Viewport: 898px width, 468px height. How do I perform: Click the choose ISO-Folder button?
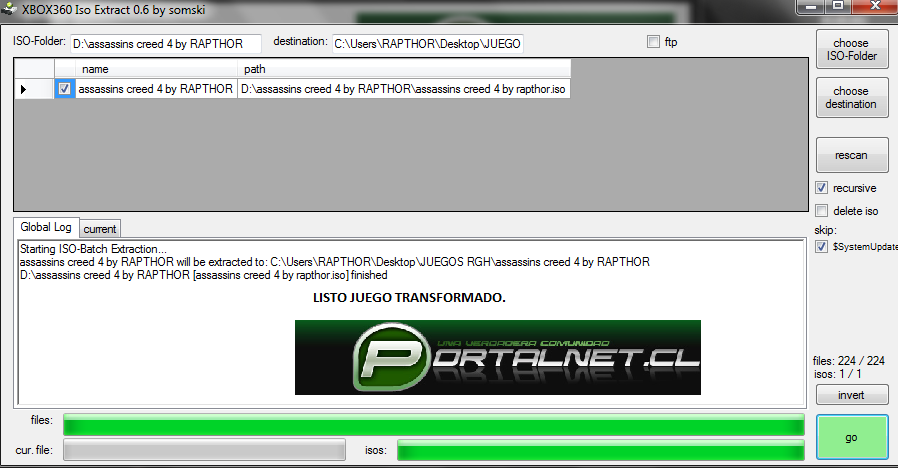(852, 49)
